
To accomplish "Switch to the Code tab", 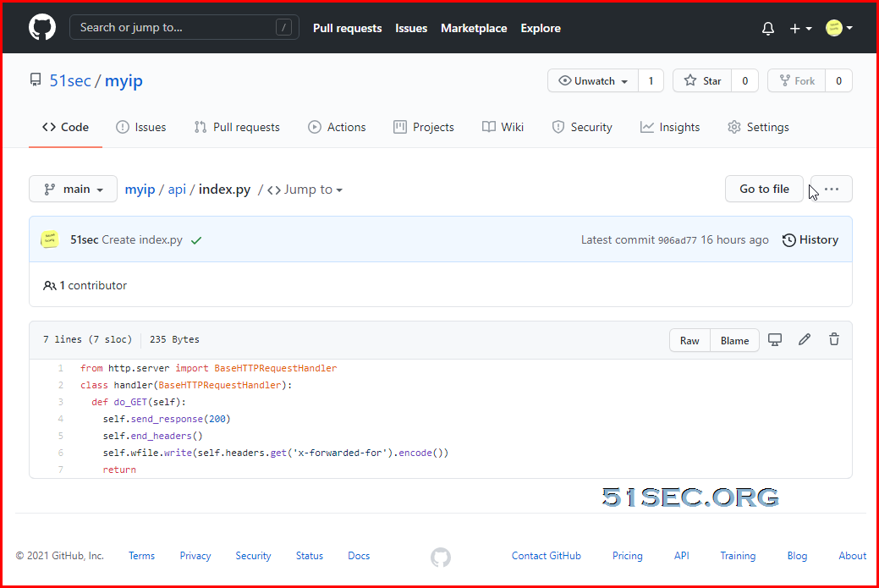I will (x=65, y=127).
